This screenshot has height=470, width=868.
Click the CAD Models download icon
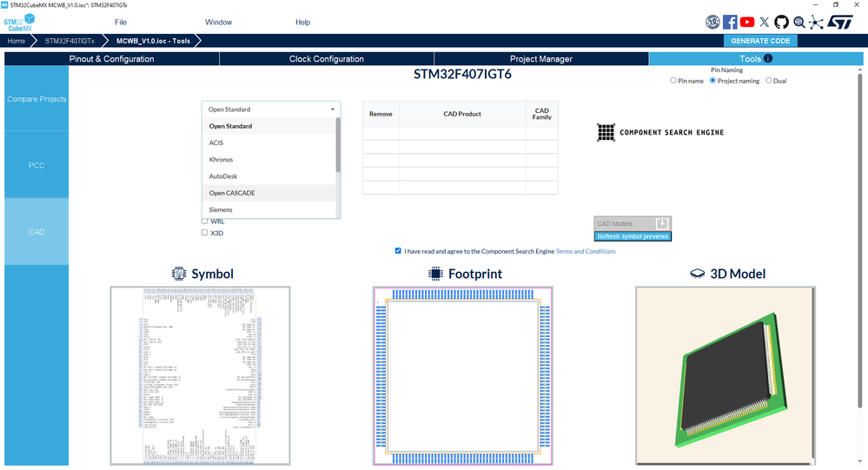click(x=662, y=223)
